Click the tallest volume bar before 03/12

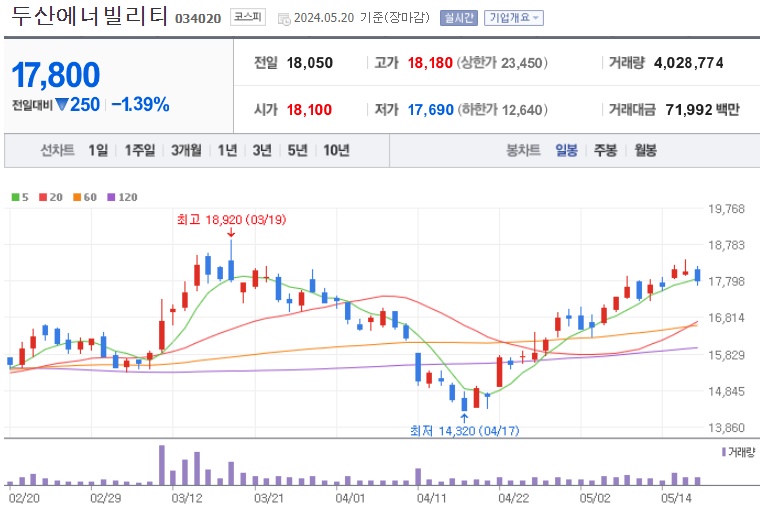[162, 465]
